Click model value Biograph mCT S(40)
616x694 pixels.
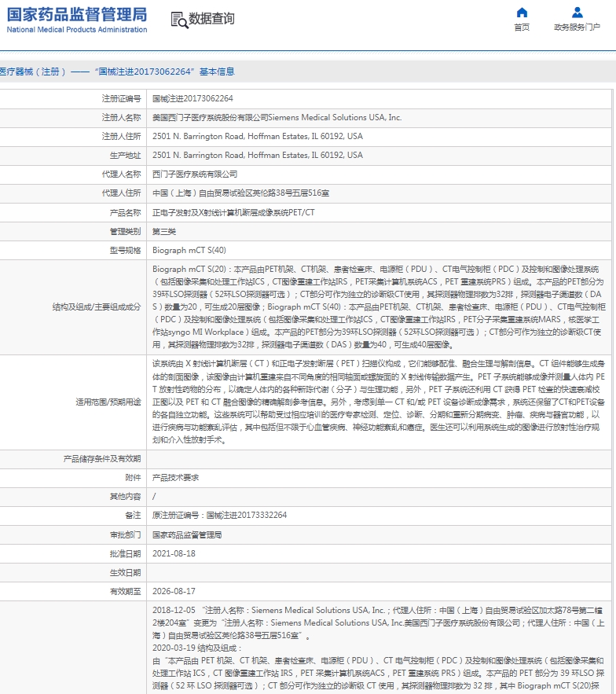click(x=189, y=251)
